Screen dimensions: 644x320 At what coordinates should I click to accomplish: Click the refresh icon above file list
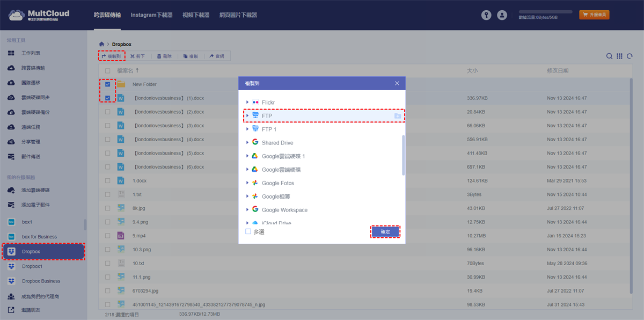pos(630,56)
